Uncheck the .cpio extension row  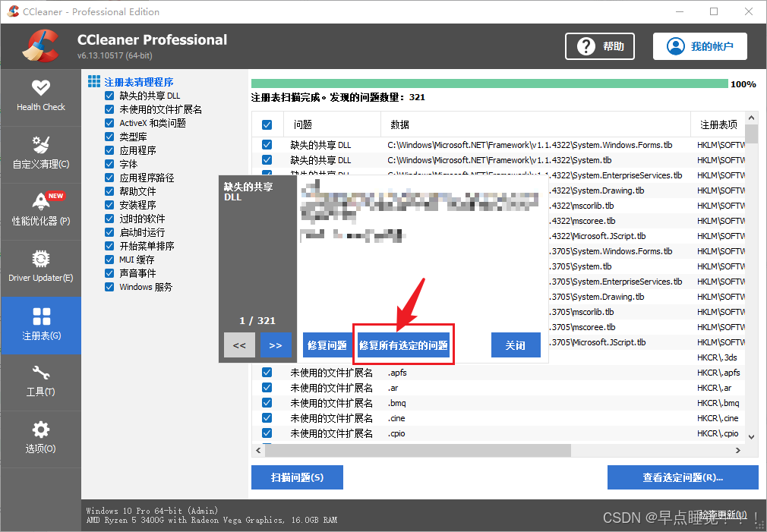267,433
